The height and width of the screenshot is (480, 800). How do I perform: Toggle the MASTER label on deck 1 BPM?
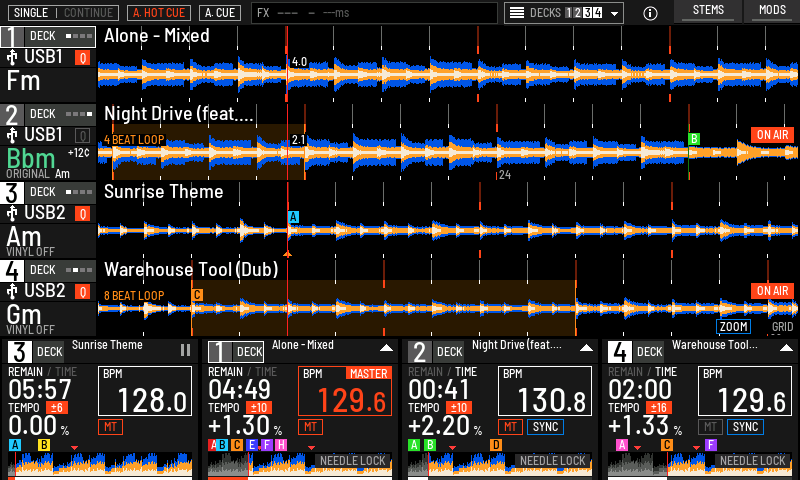(x=368, y=373)
